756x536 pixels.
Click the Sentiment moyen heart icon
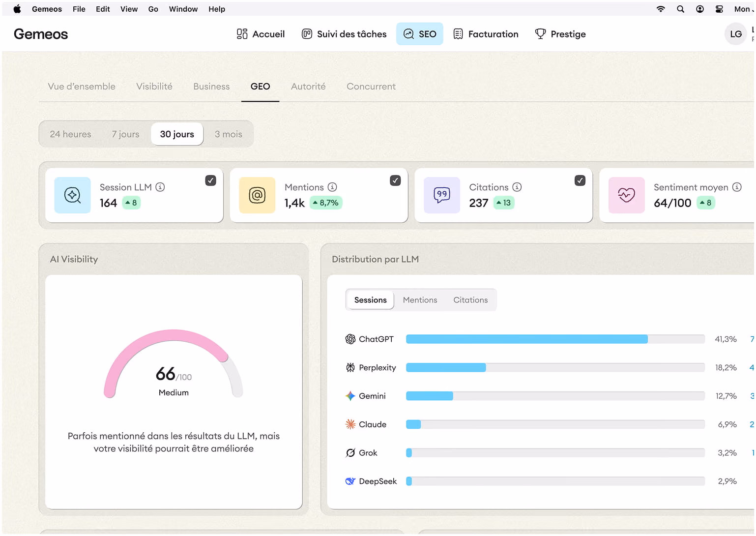point(626,195)
